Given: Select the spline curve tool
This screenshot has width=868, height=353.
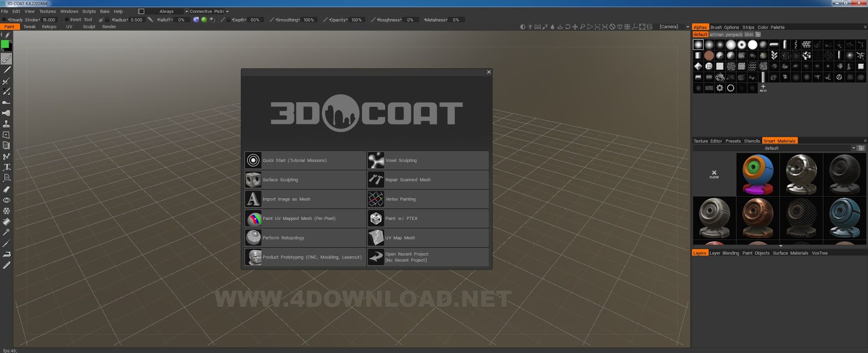Looking at the screenshot, I should click(x=7, y=156).
